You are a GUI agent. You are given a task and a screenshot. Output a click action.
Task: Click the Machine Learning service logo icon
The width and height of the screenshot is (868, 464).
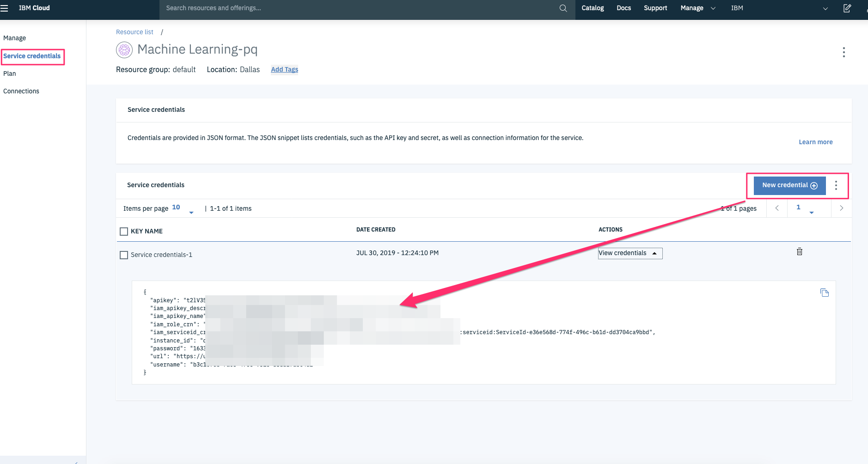click(124, 49)
